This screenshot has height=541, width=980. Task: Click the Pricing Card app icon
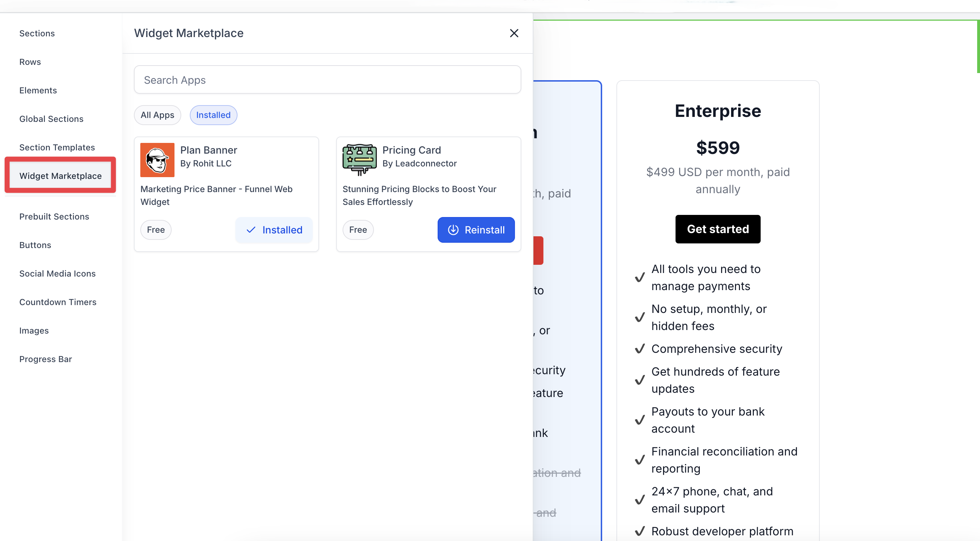coord(360,160)
